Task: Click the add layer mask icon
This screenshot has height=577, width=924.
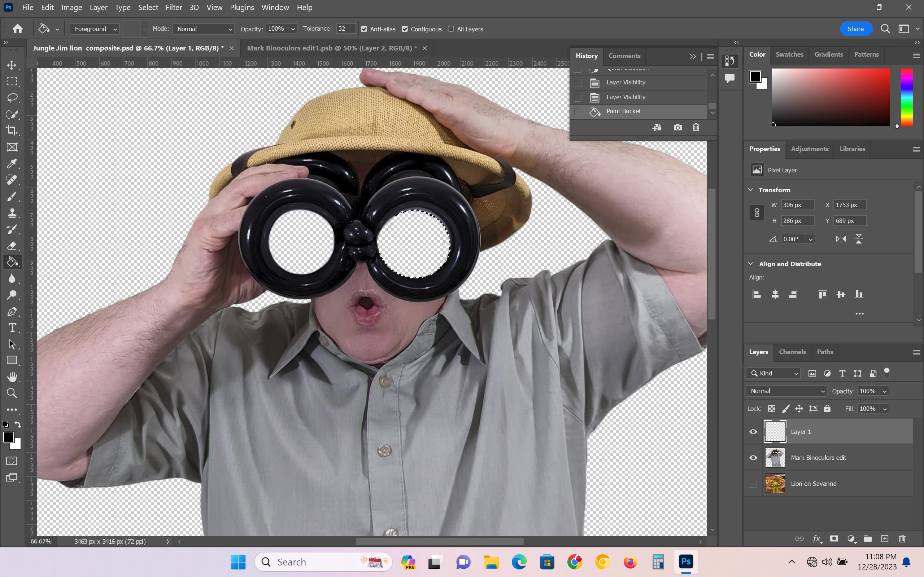Action: pyautogui.click(x=834, y=538)
